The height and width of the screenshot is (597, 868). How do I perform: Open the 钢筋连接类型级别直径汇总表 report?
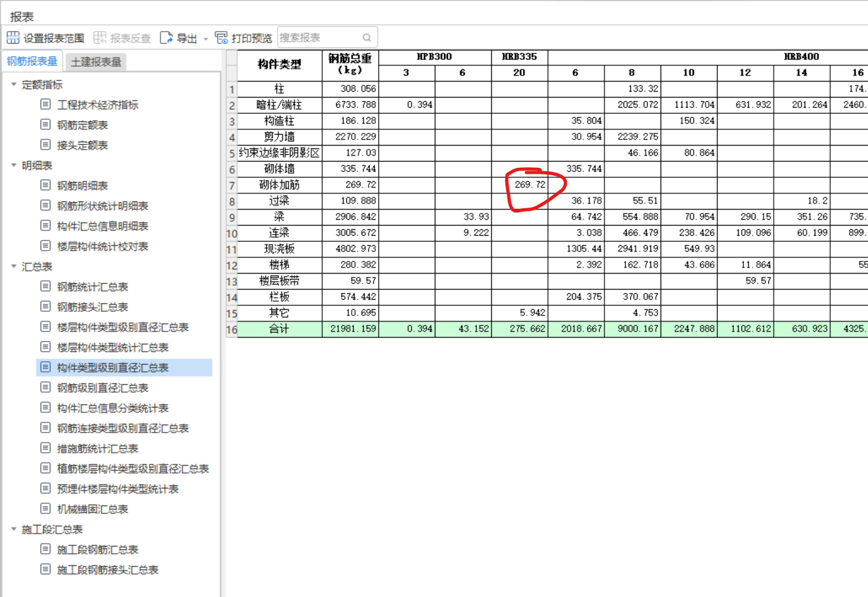point(123,429)
